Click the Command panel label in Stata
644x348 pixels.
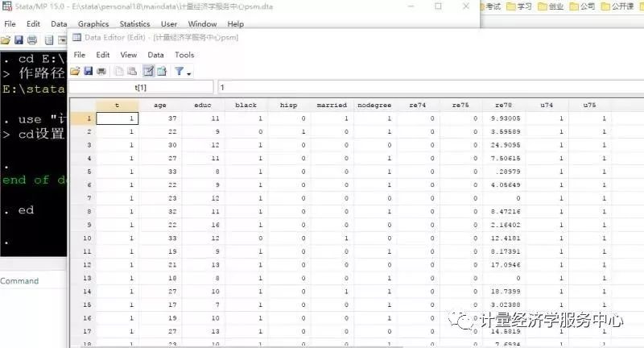coord(19,281)
